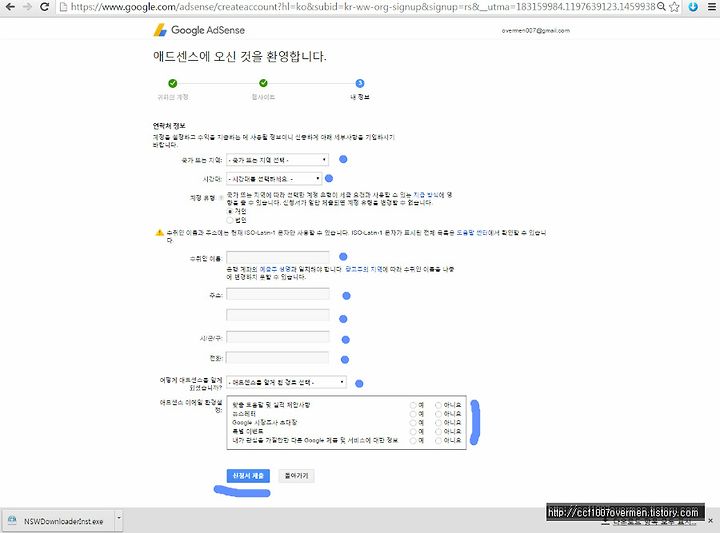
Task: Open the NSWDownloaderInst.exe download item
Action: pyautogui.click(x=57, y=521)
